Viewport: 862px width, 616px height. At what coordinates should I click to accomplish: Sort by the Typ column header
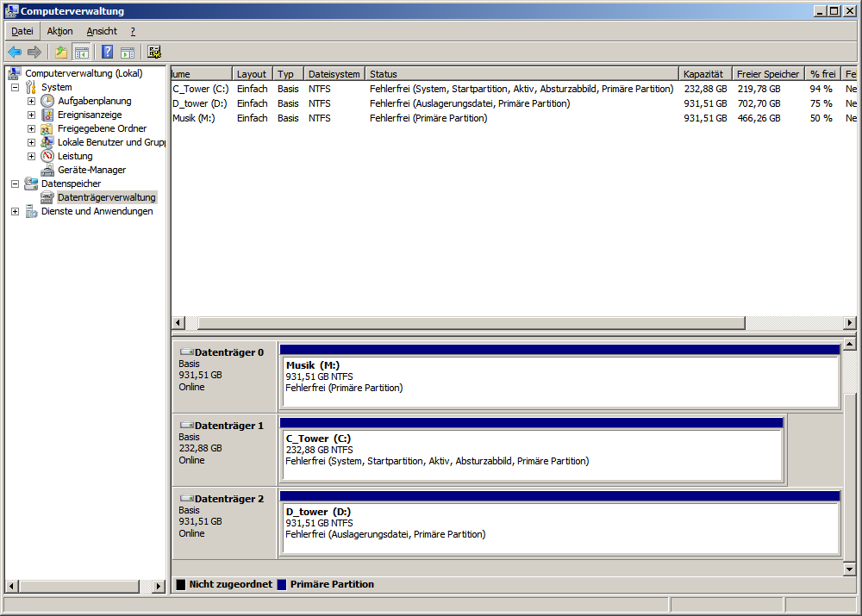point(288,73)
